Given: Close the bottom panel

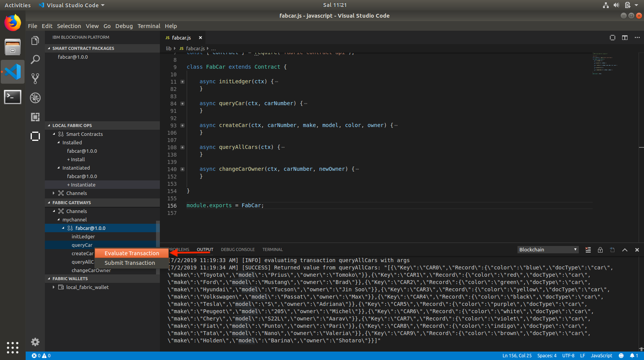Looking at the screenshot, I should (637, 250).
